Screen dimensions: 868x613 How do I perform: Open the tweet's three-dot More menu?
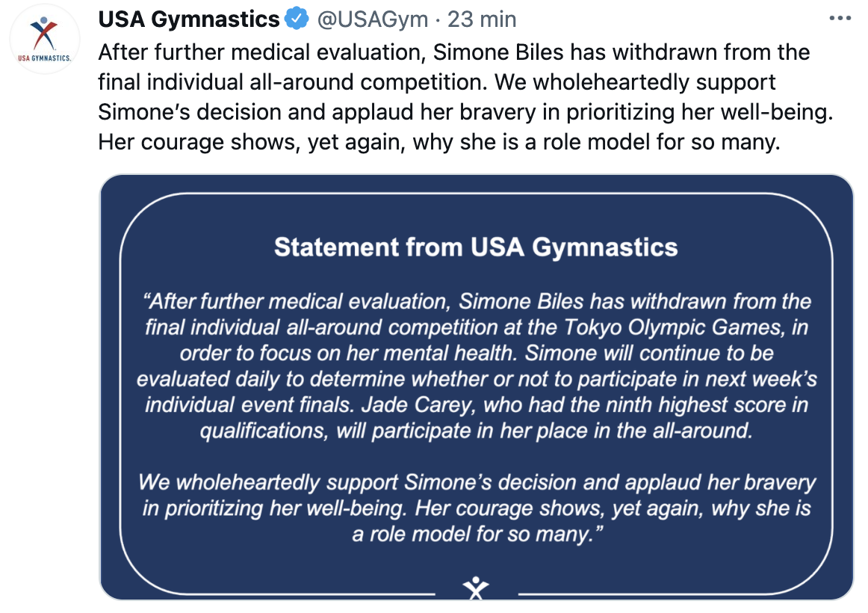(840, 19)
